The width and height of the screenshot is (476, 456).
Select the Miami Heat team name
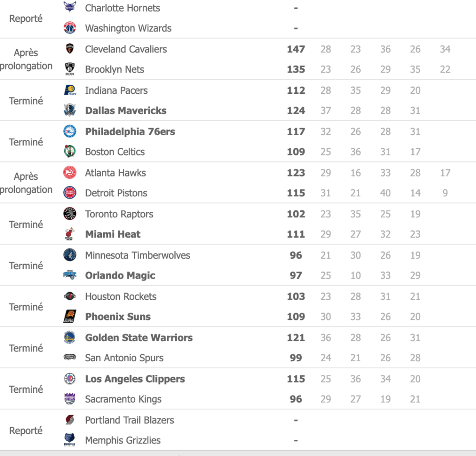[112, 235]
